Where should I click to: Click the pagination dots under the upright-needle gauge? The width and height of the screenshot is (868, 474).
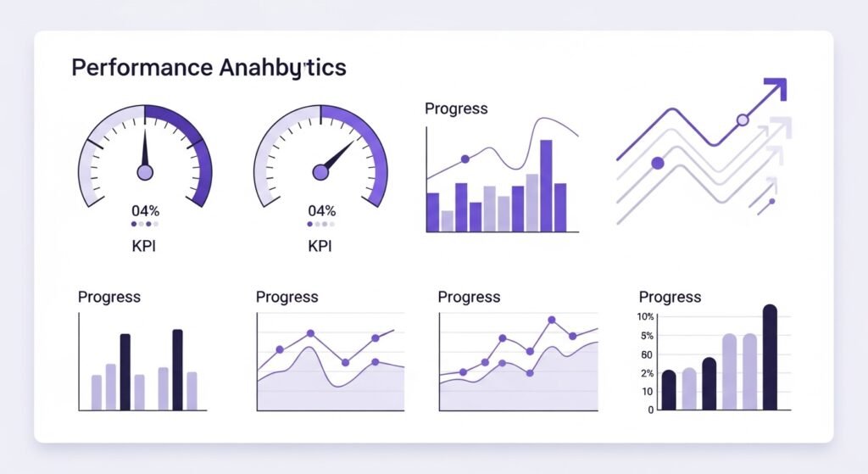click(145, 225)
